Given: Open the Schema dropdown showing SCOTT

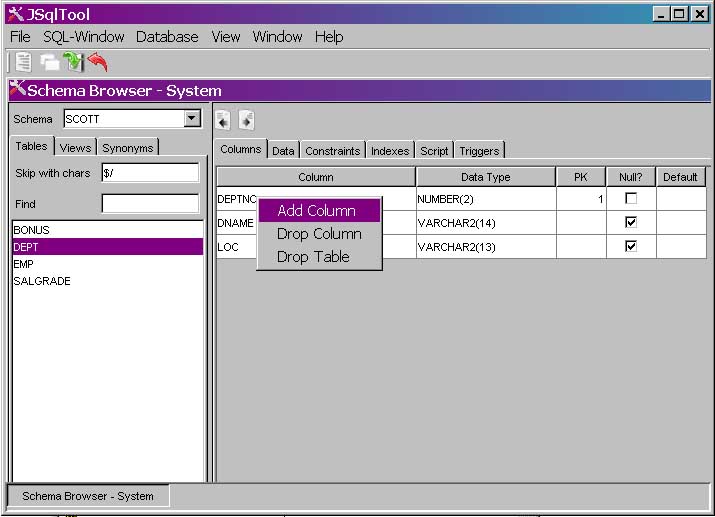Looking at the screenshot, I should (x=192, y=119).
